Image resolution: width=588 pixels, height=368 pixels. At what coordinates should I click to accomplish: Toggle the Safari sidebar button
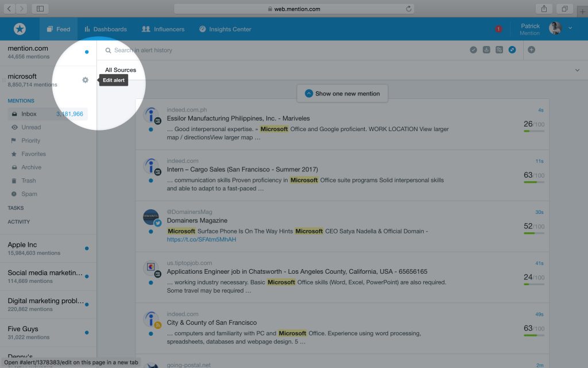pos(40,9)
